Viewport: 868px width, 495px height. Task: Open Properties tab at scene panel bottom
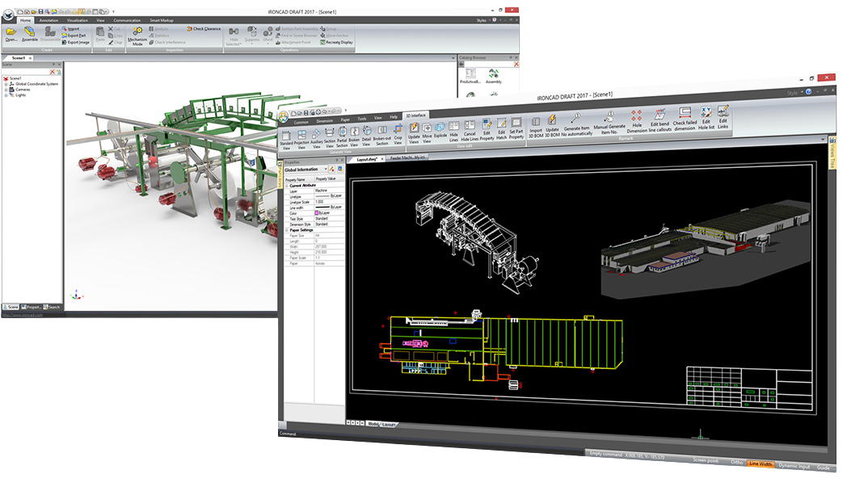point(32,307)
